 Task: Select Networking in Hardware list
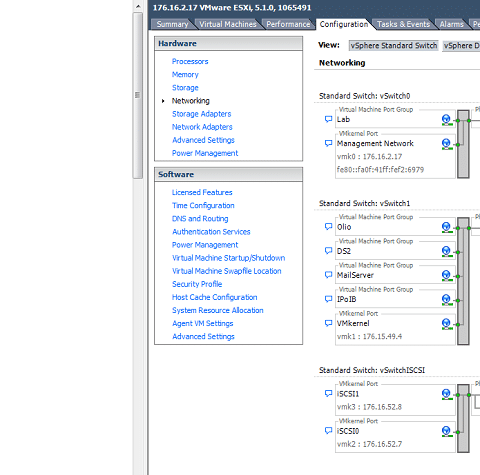coord(191,101)
